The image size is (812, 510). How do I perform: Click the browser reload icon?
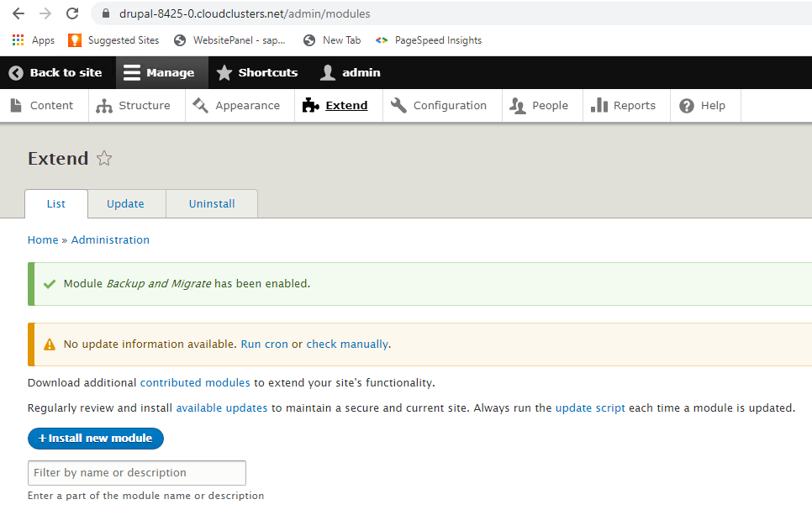(x=72, y=13)
